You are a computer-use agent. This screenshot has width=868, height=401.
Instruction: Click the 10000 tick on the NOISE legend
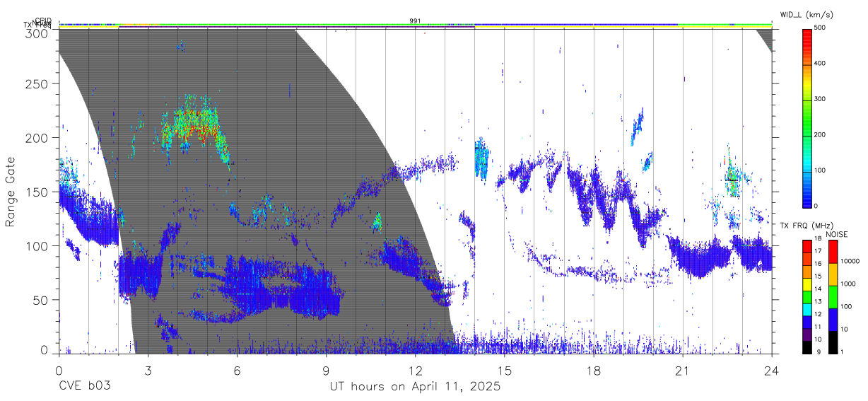tap(850, 262)
